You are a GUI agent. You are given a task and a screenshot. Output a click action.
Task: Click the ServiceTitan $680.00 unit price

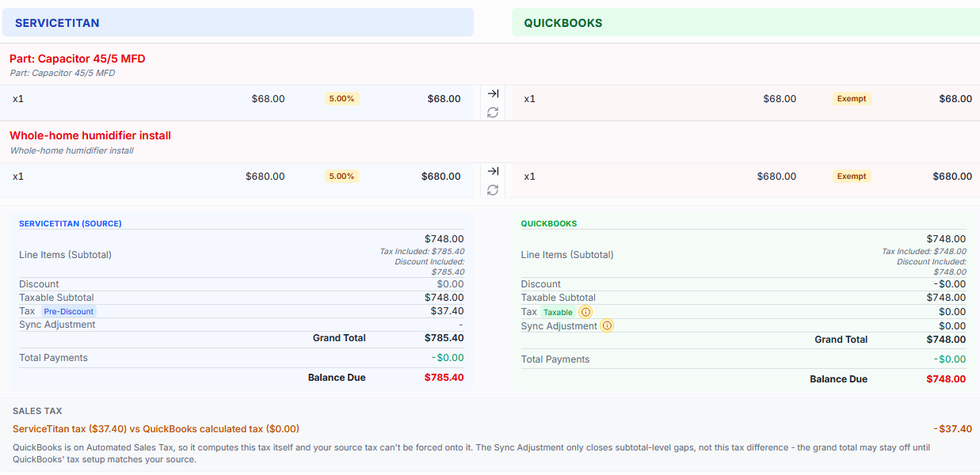coord(265,177)
